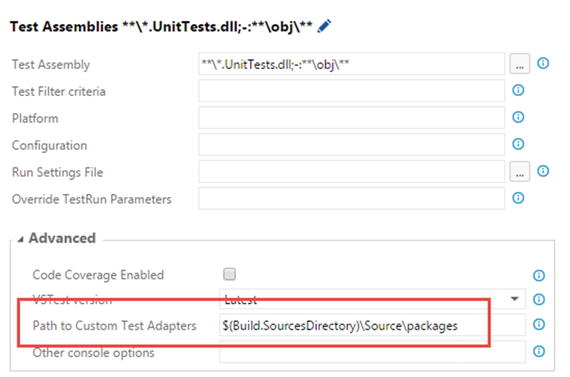Screen dimensions: 570x377
Task: Click the Platform field info icon
Action: [x=518, y=117]
